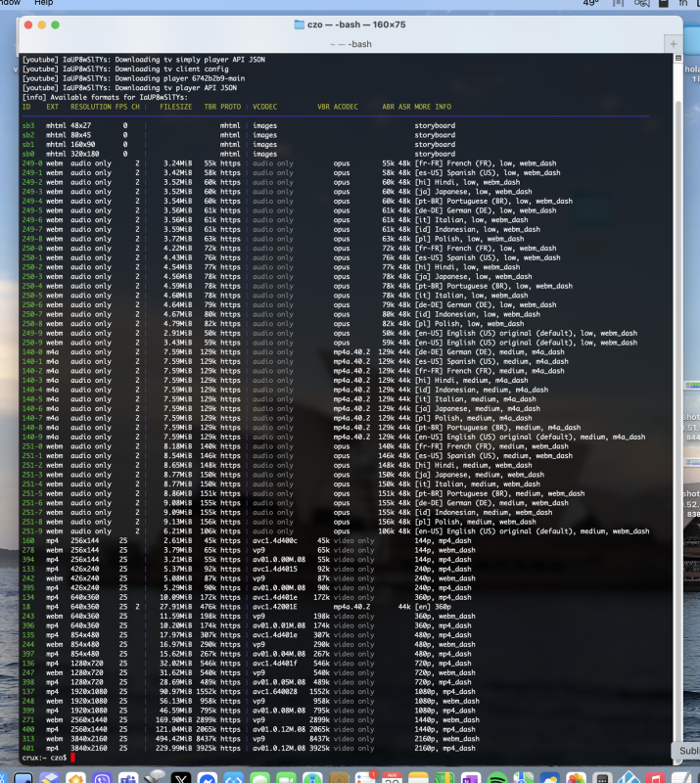Click filesize "6.21MiB" for format 251-9
The image size is (700, 783).
pyautogui.click(x=178, y=531)
